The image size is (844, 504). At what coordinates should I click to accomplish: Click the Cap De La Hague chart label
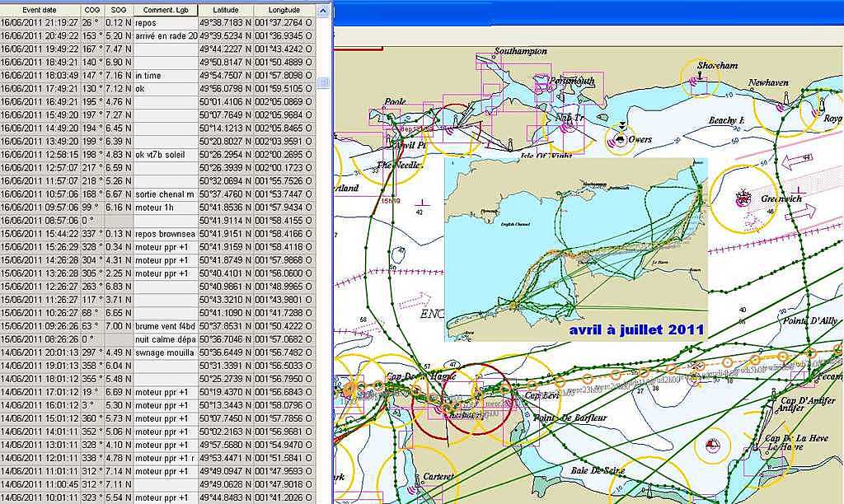[421, 376]
